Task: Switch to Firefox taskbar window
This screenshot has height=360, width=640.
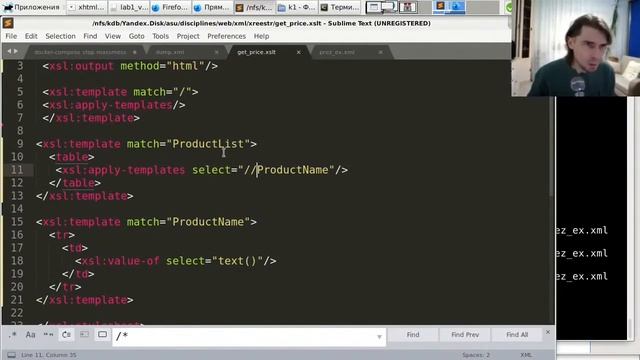Action: [x=170, y=7]
